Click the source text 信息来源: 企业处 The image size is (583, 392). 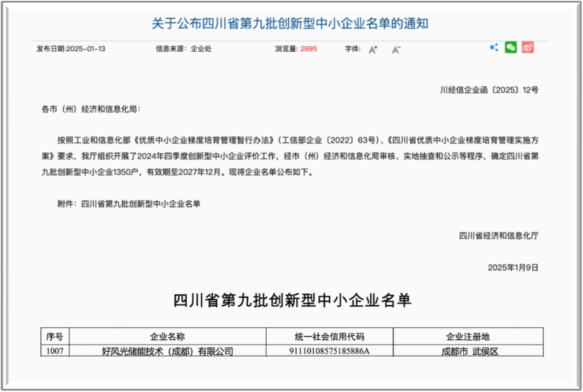[x=184, y=49]
